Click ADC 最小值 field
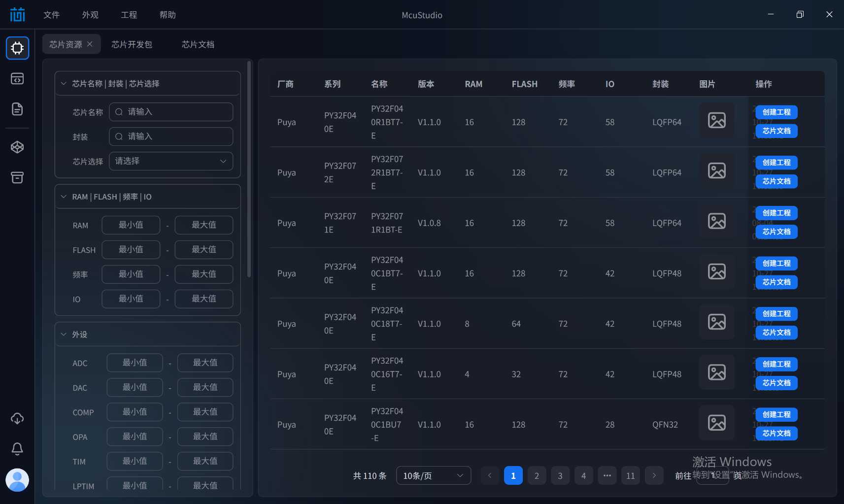 coord(135,363)
